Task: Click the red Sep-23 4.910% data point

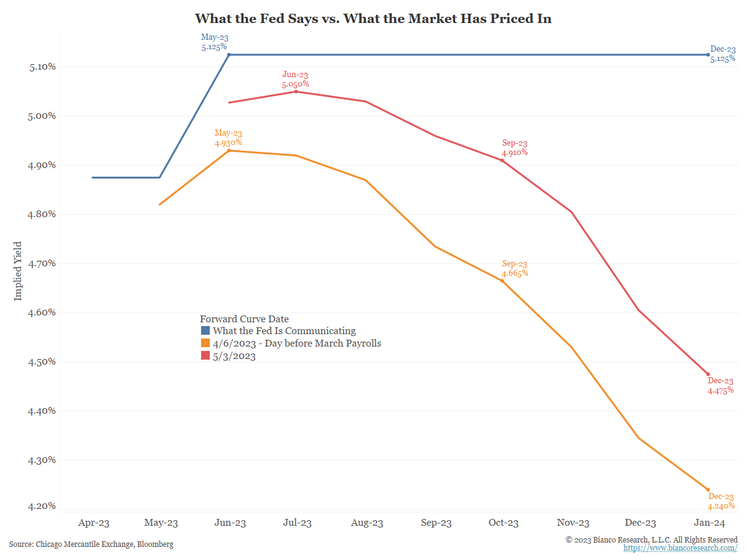Action: click(x=502, y=161)
